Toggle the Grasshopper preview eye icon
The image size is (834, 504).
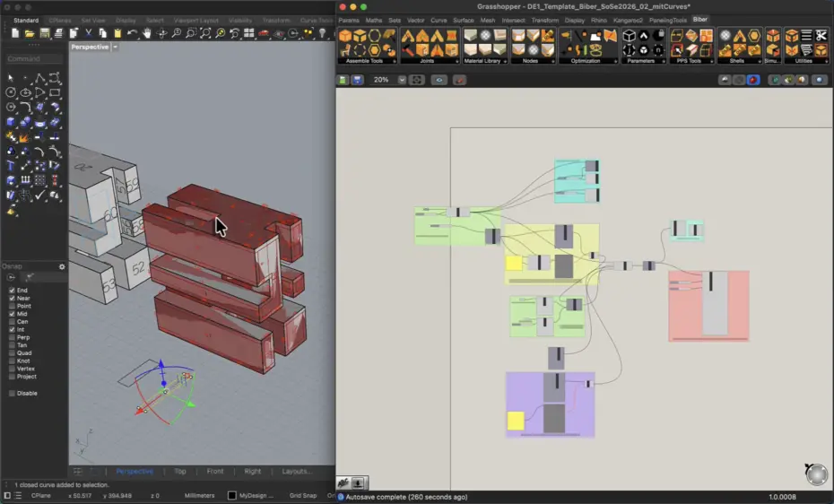pos(439,80)
